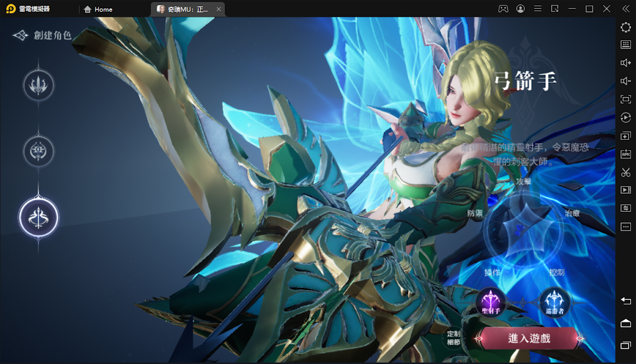The image size is (636, 364).
Task: Click the 弓箭手 class name title
Action: 525,81
